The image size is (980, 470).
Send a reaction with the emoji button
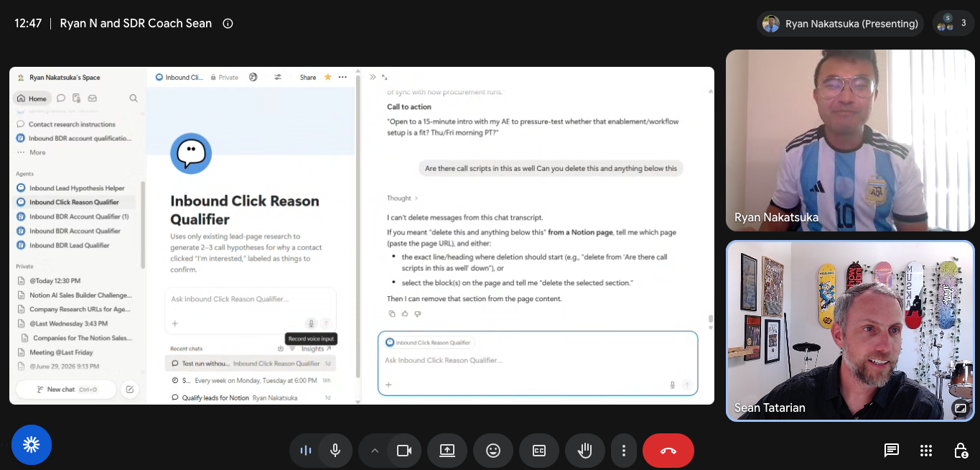(493, 451)
